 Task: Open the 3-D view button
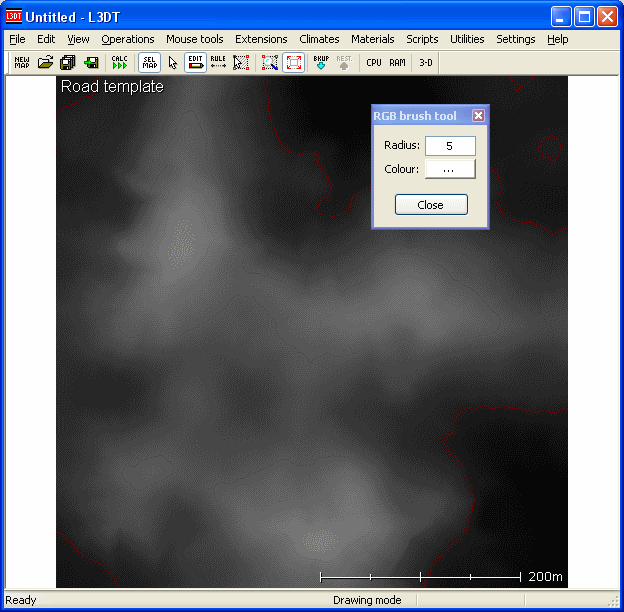click(426, 62)
